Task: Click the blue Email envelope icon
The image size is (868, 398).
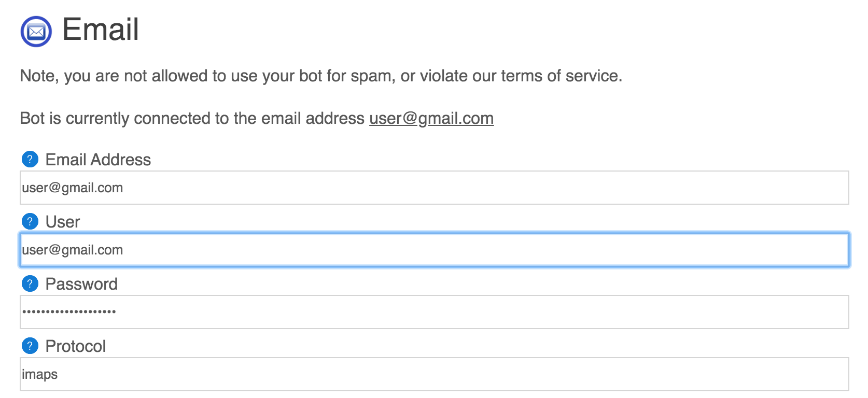Action: pos(36,32)
